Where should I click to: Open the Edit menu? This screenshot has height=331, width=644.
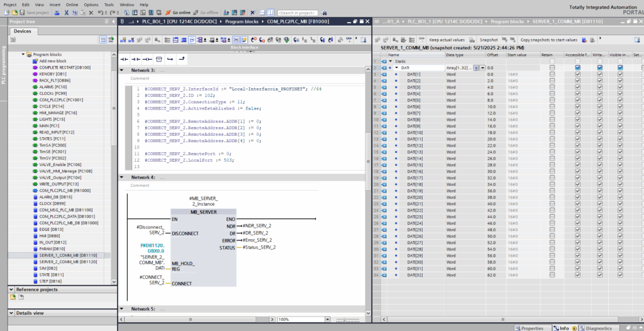(x=25, y=4)
